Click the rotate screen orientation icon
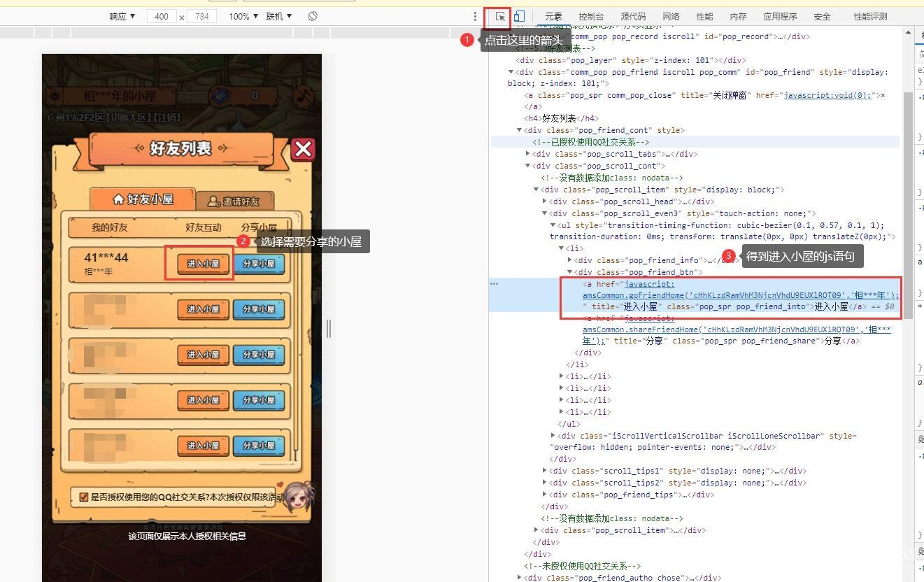This screenshot has width=924, height=582. 313,16
